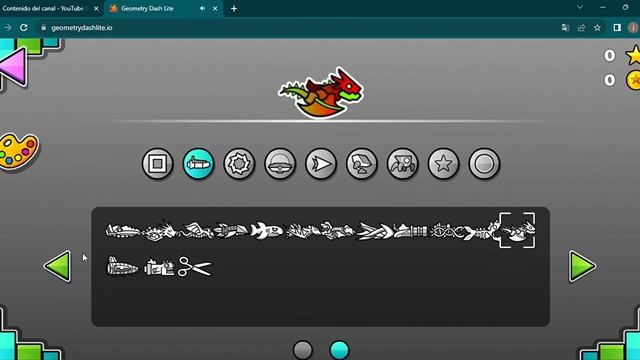
Task: Close the YouTube tab
Action: click(96, 8)
